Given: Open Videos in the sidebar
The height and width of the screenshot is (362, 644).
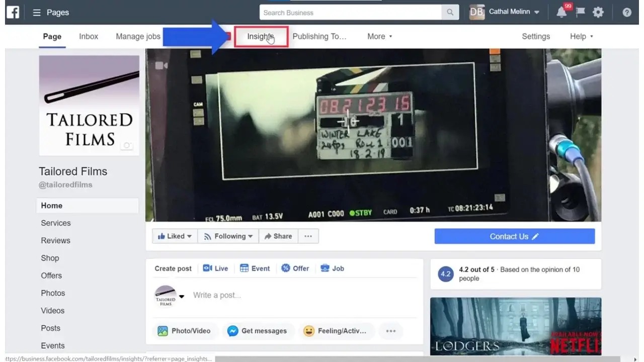Looking at the screenshot, I should tap(53, 311).
